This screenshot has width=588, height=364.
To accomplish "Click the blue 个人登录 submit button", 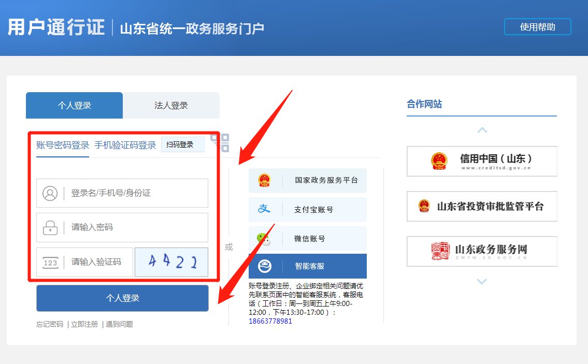I will click(x=122, y=298).
